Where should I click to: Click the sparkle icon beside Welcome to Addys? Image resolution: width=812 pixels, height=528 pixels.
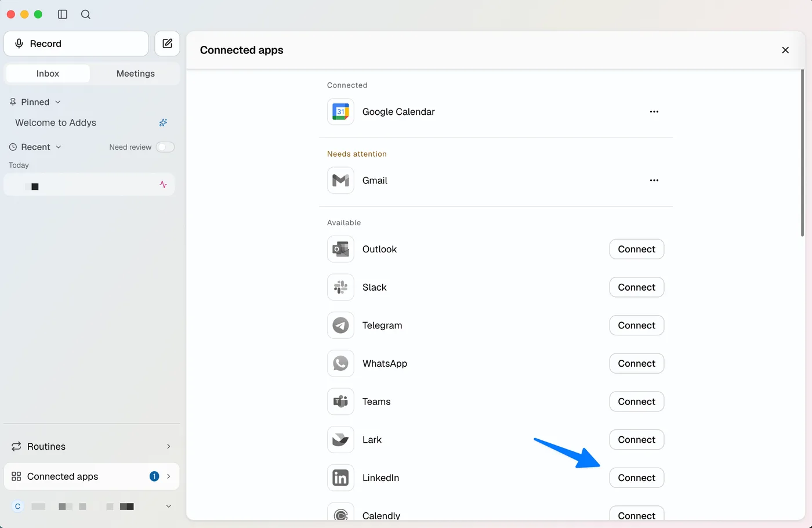pyautogui.click(x=163, y=122)
